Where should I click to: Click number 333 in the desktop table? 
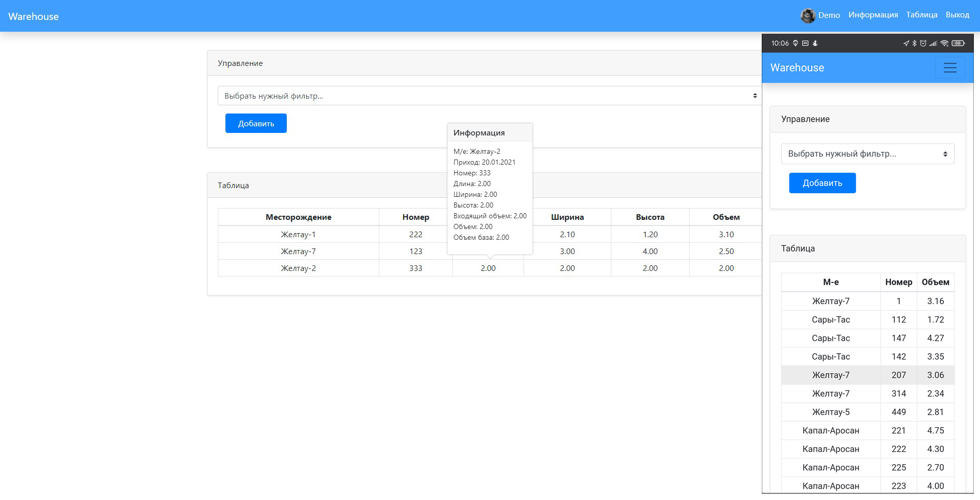coord(416,268)
